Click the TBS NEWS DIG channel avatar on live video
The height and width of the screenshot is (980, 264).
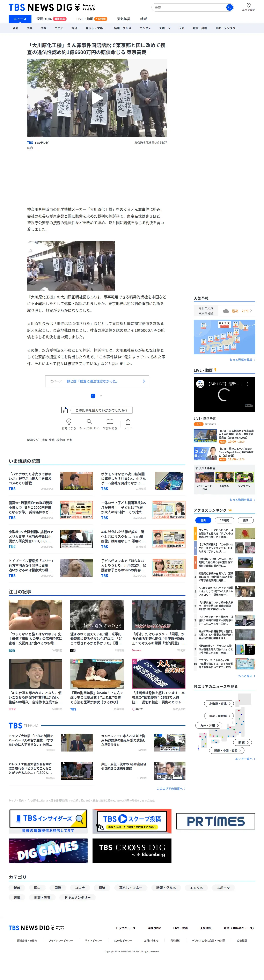point(200,384)
